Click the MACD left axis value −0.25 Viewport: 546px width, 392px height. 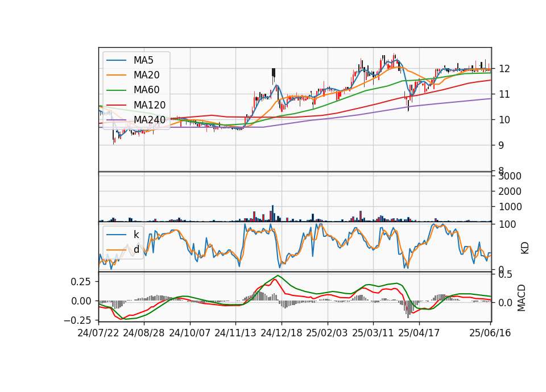pyautogui.click(x=78, y=320)
